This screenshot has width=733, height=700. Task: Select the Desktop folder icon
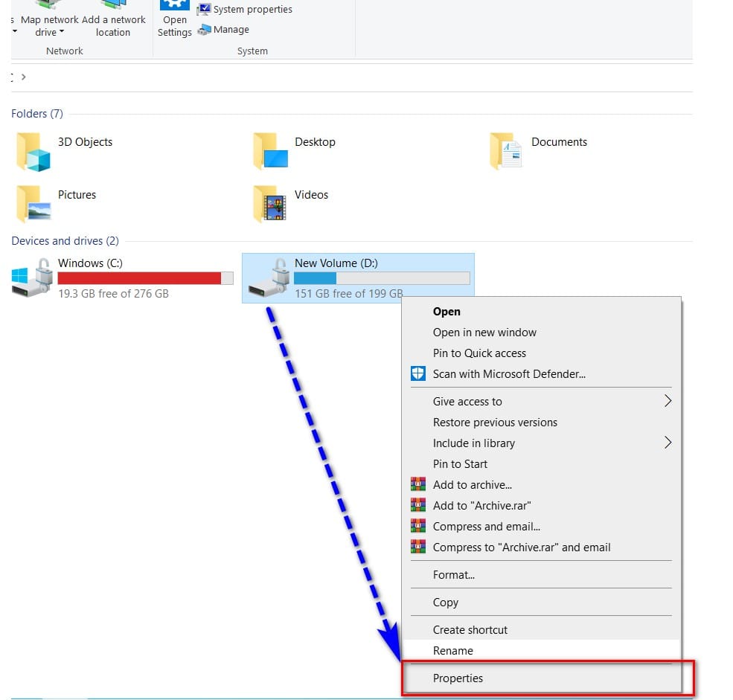click(x=270, y=151)
